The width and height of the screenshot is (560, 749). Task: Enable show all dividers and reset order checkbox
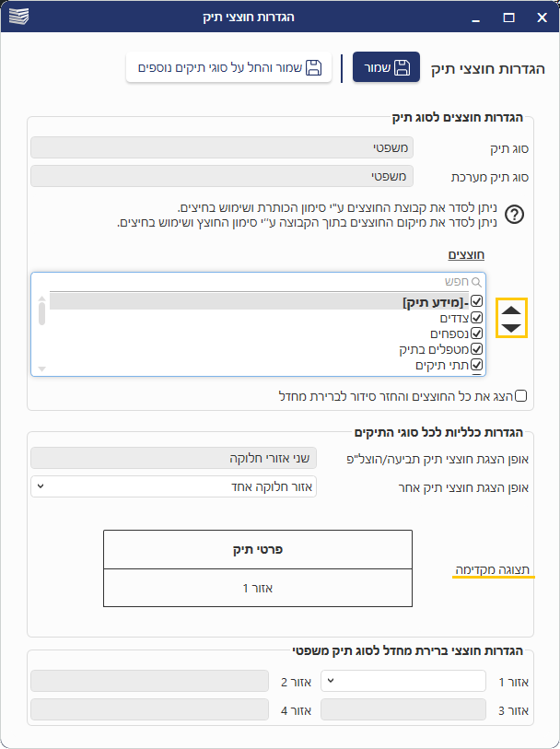pyautogui.click(x=521, y=396)
